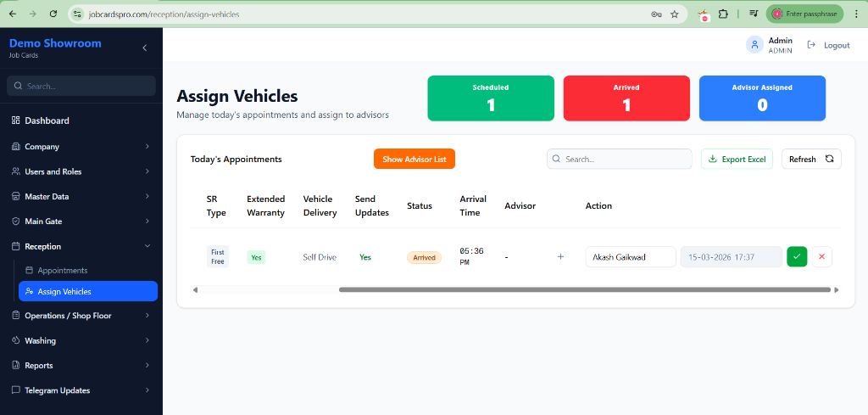The height and width of the screenshot is (415, 868).
Task: Bookmark this page with star icon
Action: [x=675, y=14]
